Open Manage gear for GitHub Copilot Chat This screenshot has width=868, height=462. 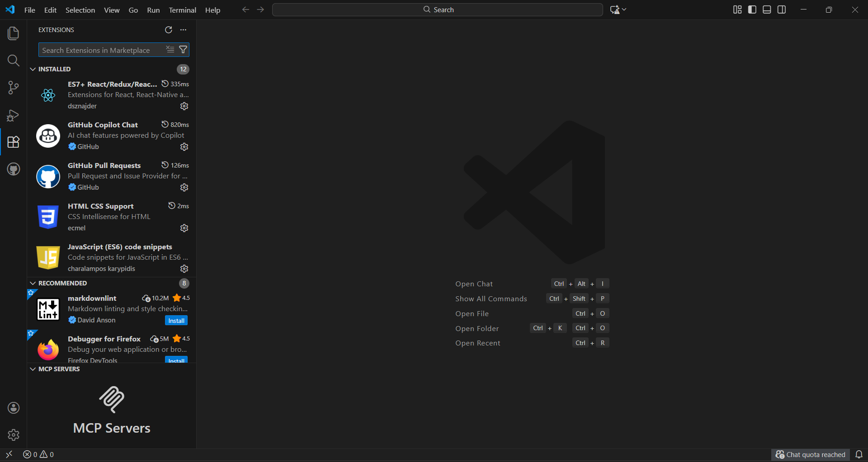pos(184,147)
